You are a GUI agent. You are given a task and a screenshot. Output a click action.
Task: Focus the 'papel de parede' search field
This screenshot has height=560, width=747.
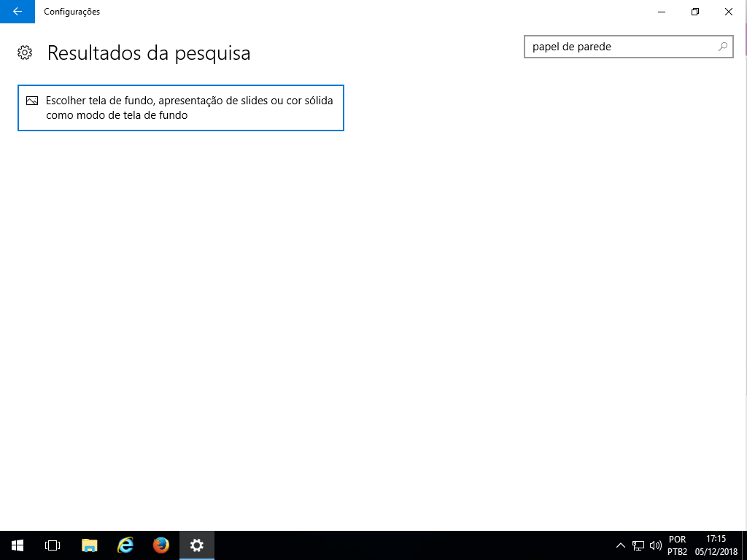pos(620,47)
